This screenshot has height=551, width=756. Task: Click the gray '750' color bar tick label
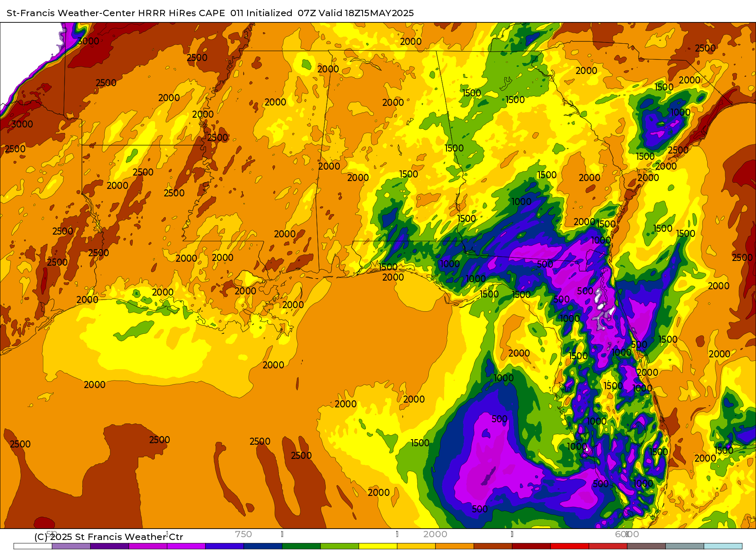pos(243,534)
